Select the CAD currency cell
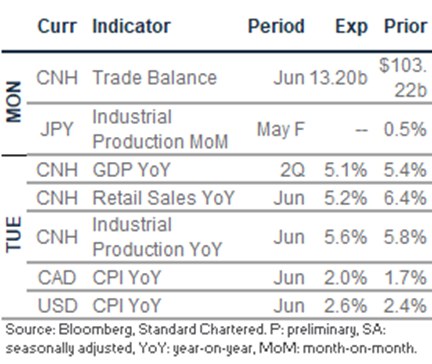Viewport: 432px width, 364px height. coord(57,278)
